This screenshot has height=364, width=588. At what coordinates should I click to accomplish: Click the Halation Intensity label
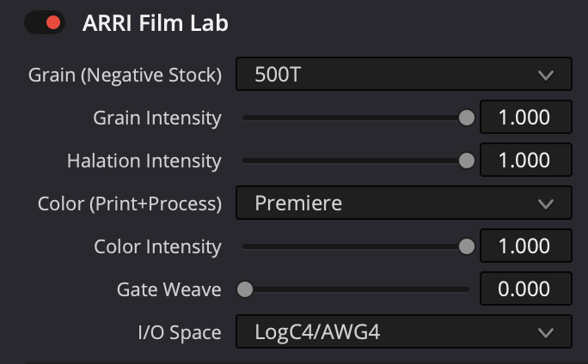click(144, 161)
